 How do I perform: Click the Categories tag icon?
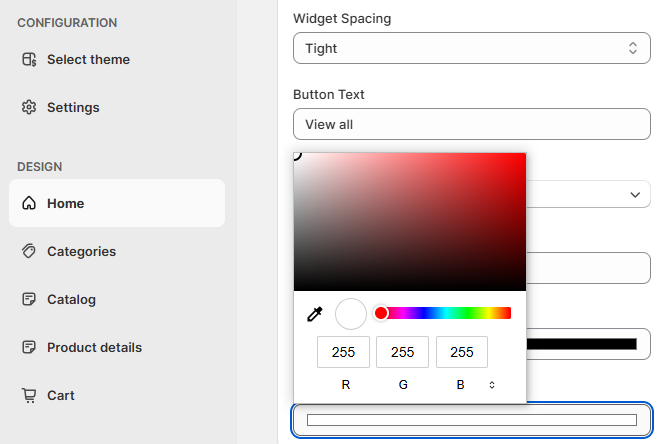click(x=29, y=251)
